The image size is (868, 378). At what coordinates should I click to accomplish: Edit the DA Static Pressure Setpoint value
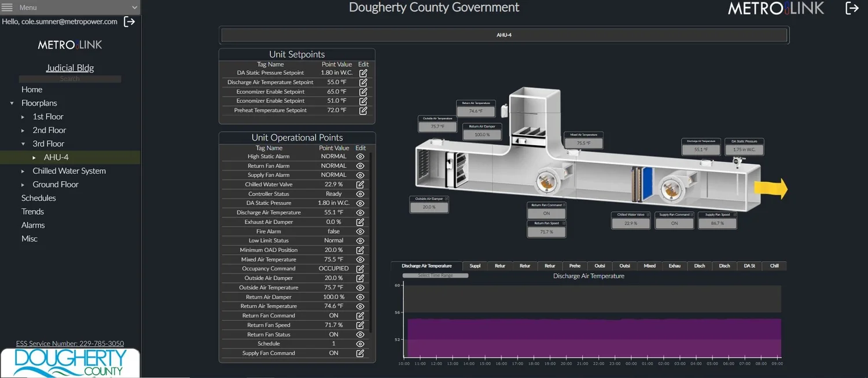click(x=363, y=73)
